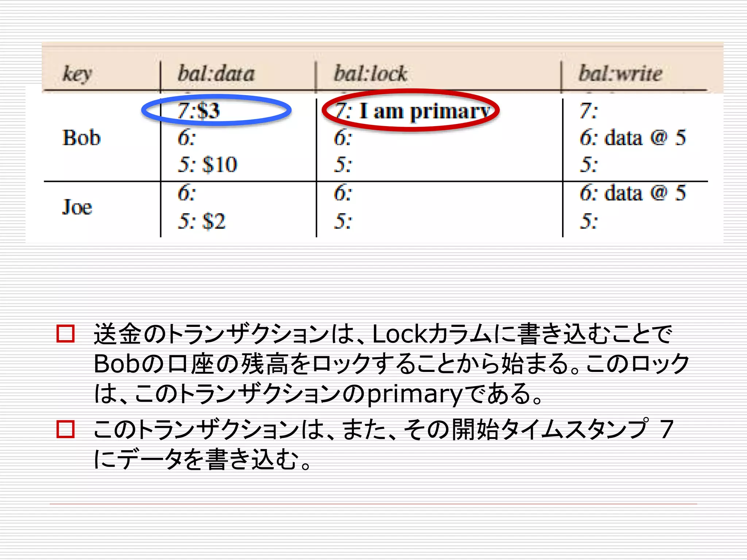The height and width of the screenshot is (560, 747).
Task: Click the 'にデータを書き込む。' line
Action: pos(203,459)
